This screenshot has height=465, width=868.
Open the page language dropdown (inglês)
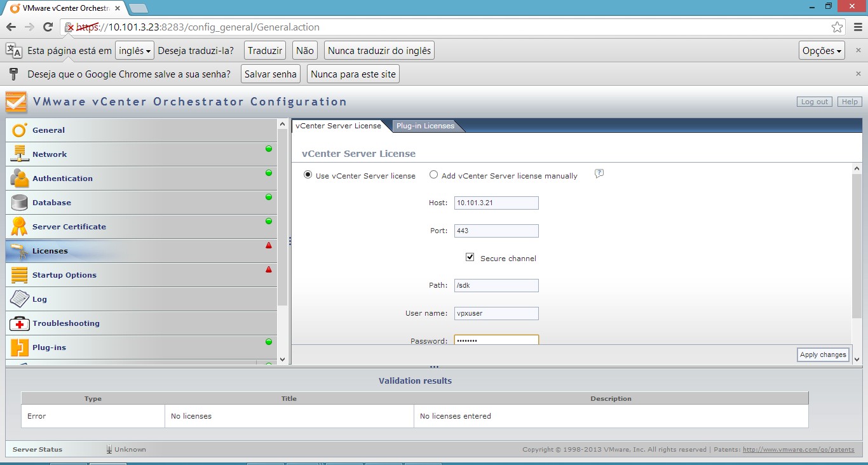click(135, 51)
